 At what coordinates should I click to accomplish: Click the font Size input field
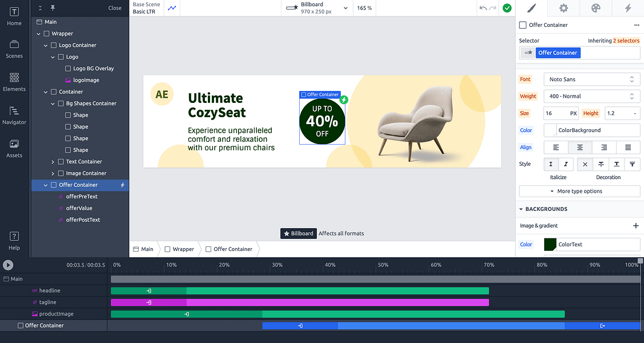(561, 113)
